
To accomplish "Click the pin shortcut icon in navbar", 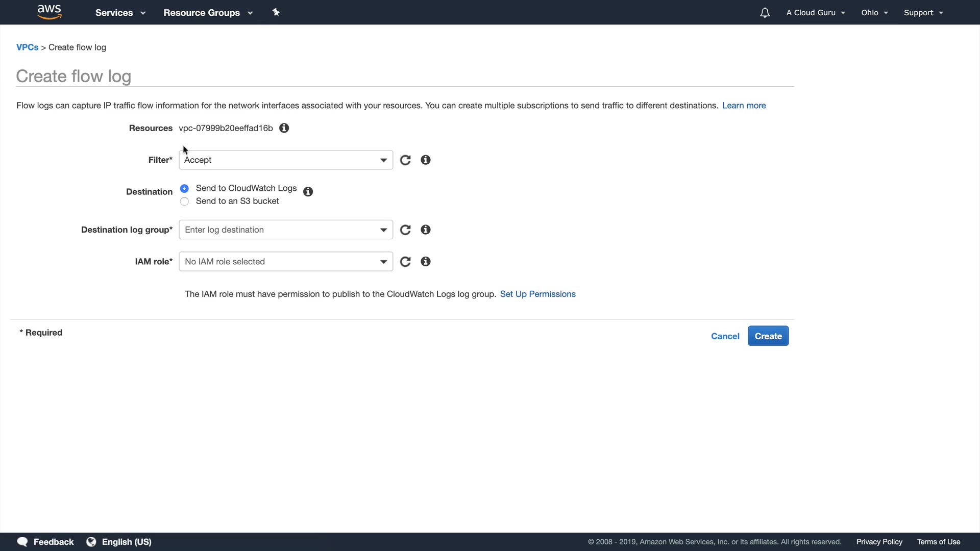I will click(x=276, y=12).
